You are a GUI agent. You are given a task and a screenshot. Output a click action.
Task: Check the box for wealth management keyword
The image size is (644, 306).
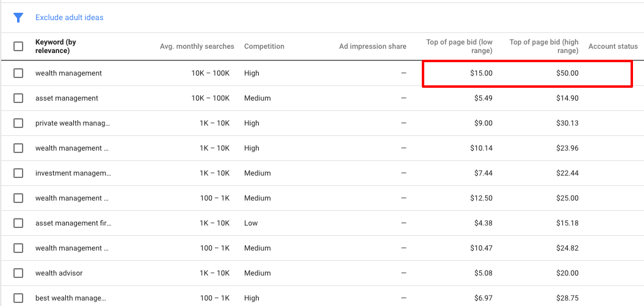pyautogui.click(x=18, y=73)
